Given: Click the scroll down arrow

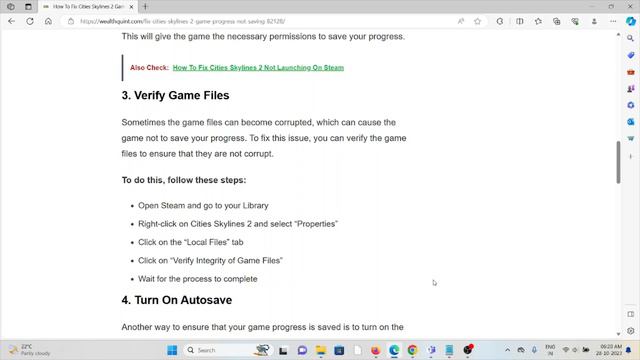Looking at the screenshot, I should 618,334.
